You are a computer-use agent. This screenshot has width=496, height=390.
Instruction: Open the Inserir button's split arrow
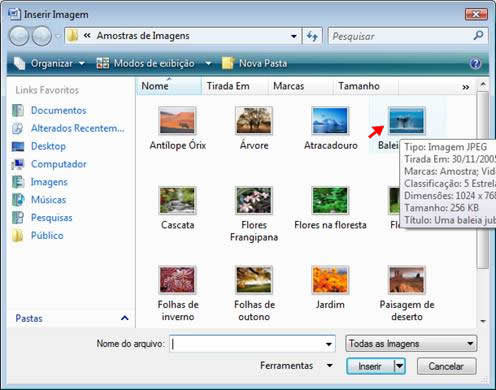(400, 366)
